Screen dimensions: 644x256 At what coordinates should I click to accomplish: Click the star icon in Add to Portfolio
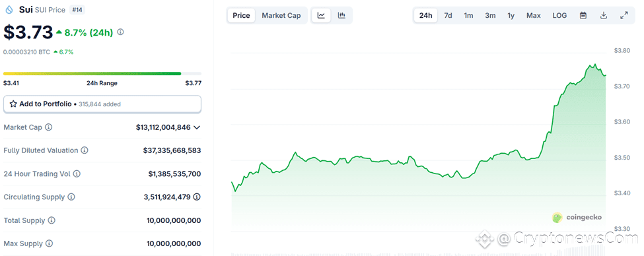pyautogui.click(x=13, y=104)
